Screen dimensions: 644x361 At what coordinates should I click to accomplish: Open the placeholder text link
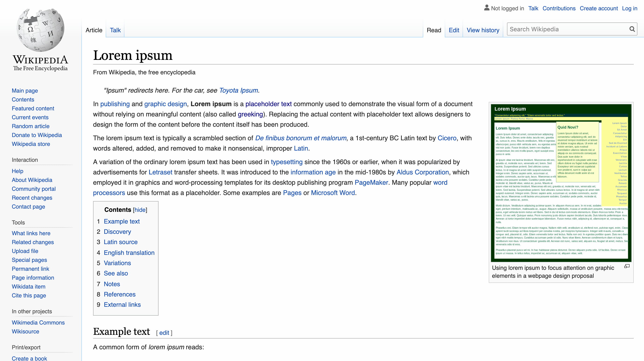[x=268, y=104]
